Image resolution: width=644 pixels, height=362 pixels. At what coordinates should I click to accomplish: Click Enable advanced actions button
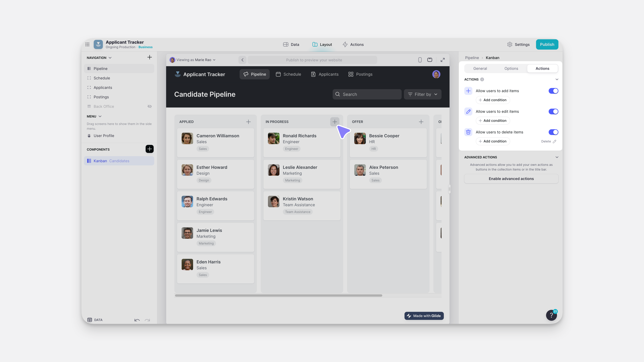click(x=511, y=179)
